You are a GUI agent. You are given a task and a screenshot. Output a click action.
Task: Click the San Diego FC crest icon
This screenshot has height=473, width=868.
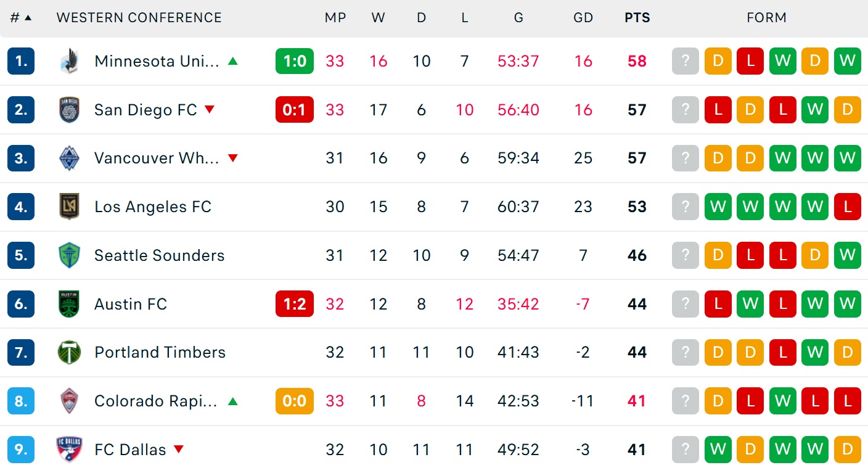point(68,110)
